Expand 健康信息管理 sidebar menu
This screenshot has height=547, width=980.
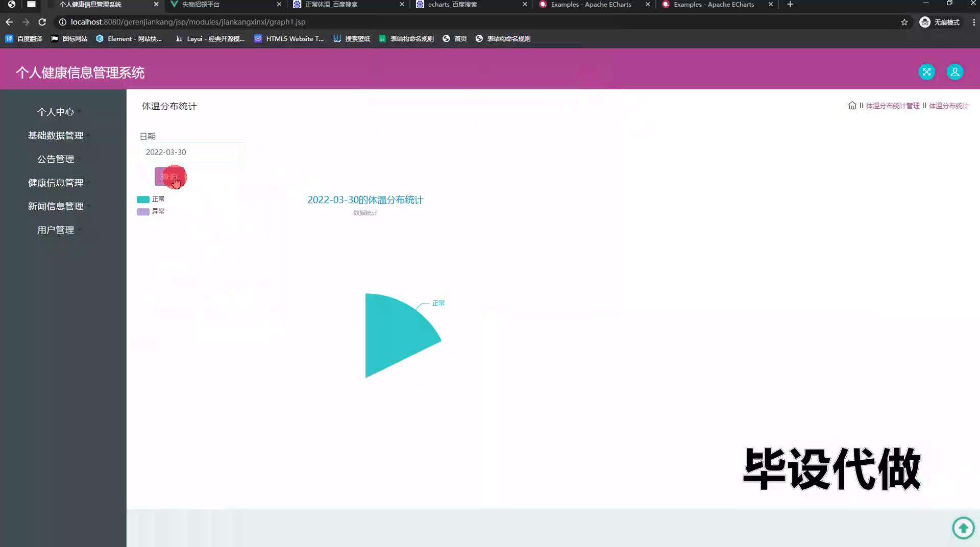coord(56,183)
